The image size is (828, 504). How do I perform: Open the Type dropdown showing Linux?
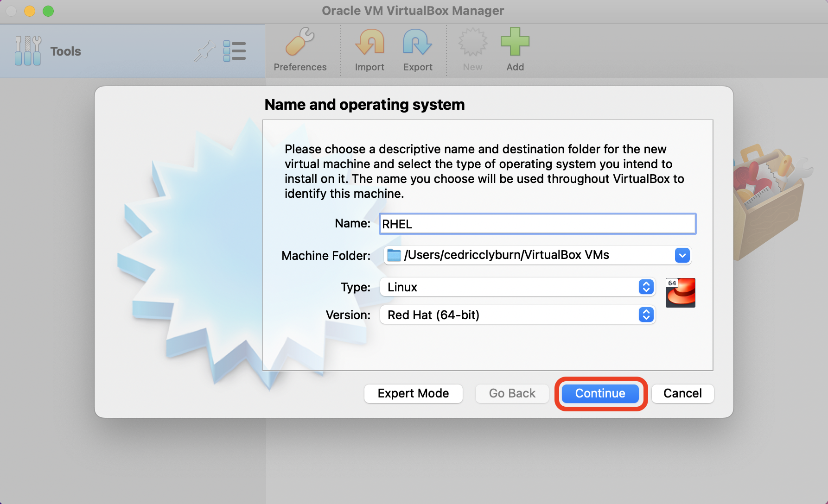click(x=517, y=287)
